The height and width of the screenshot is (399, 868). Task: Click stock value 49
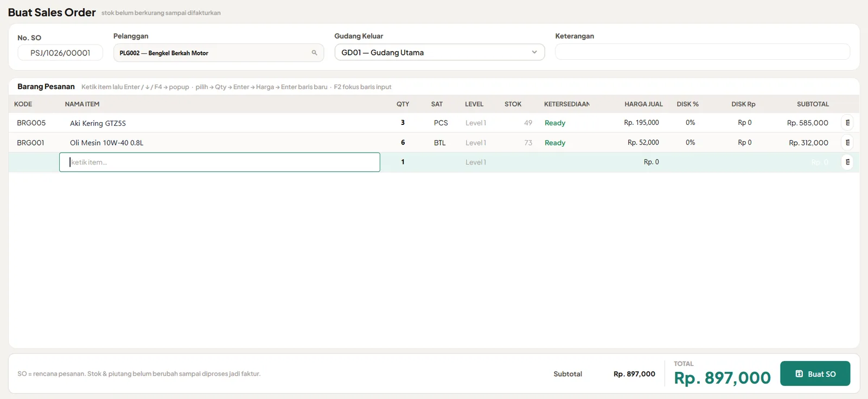point(528,123)
